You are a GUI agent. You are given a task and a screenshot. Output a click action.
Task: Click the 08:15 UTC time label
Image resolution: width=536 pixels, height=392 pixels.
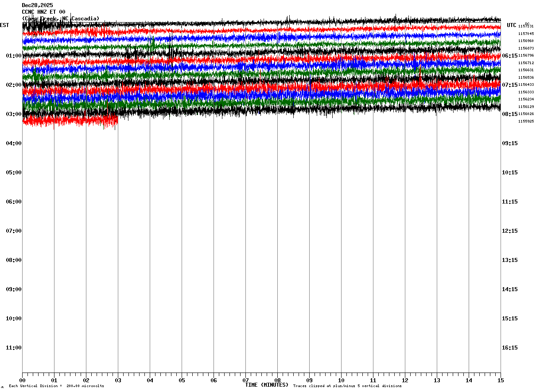coord(510,114)
